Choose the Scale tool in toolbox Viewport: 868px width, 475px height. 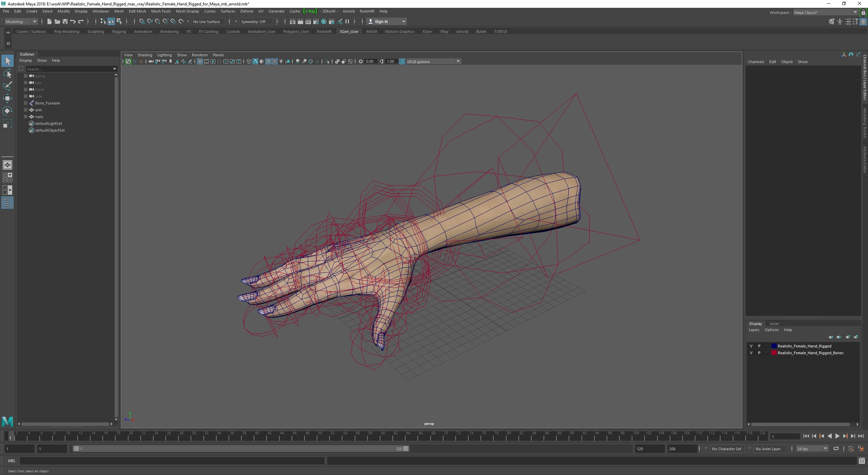click(x=7, y=123)
